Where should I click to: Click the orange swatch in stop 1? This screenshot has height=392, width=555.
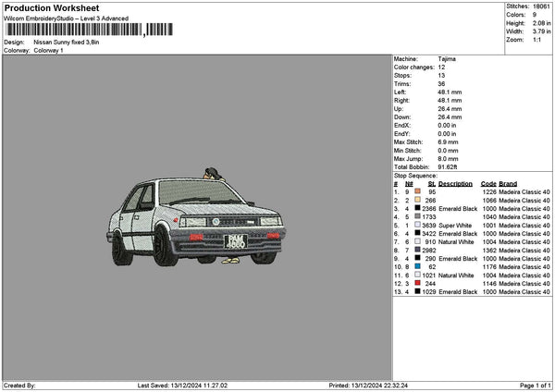tap(419, 191)
